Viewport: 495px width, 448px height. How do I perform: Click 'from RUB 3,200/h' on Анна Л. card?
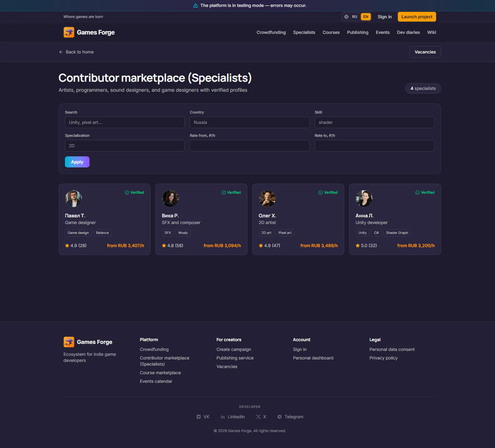pos(416,245)
